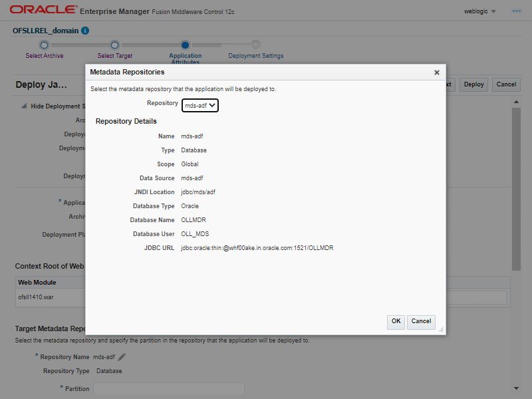Select Database Type value Oracle
This screenshot has width=532, height=399.
[x=190, y=206]
